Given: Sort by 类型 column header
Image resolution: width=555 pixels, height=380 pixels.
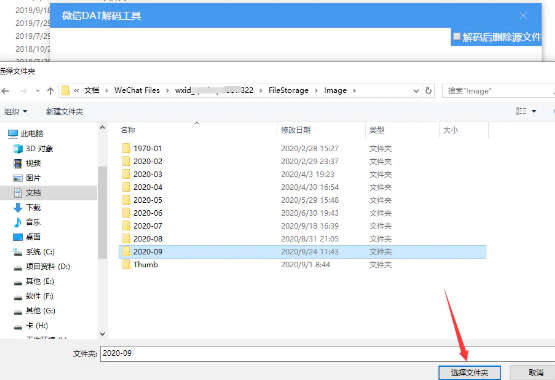Looking at the screenshot, I should pos(376,130).
